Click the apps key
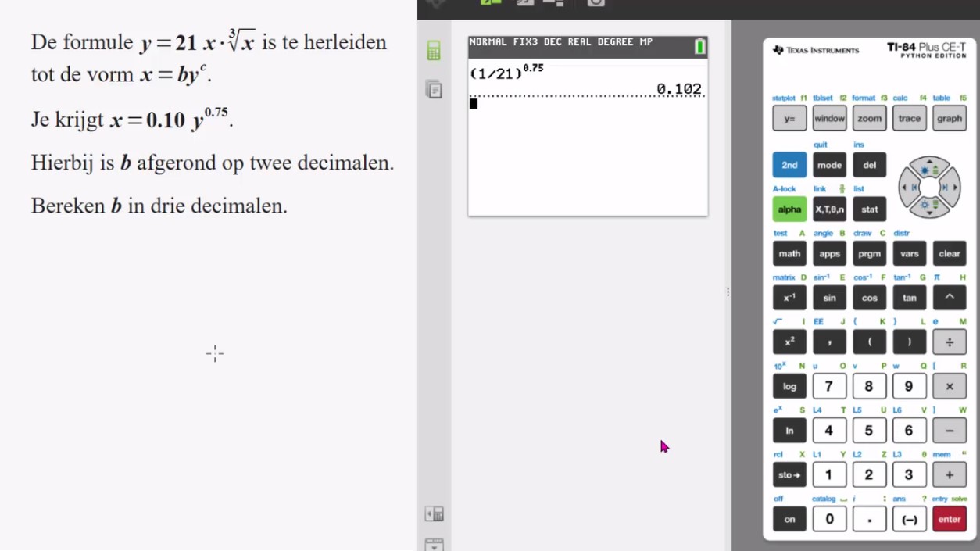Screen dimensions: 980x551 click(x=829, y=253)
